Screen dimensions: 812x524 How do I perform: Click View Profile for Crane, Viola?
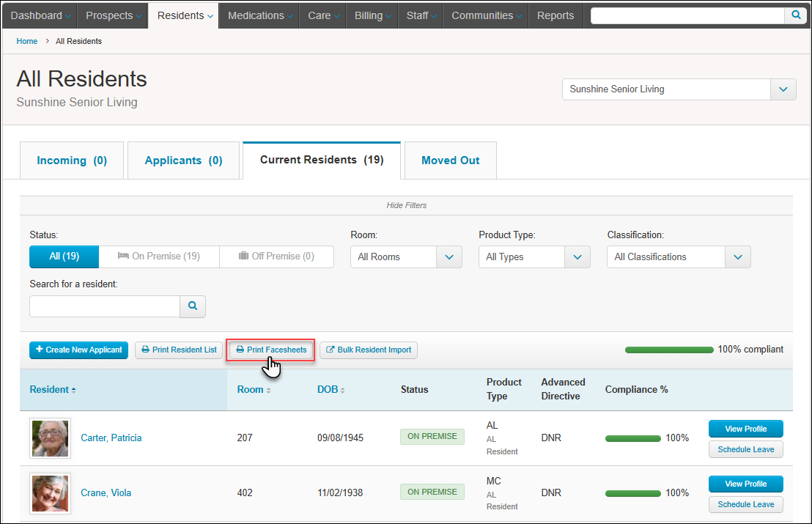click(746, 484)
